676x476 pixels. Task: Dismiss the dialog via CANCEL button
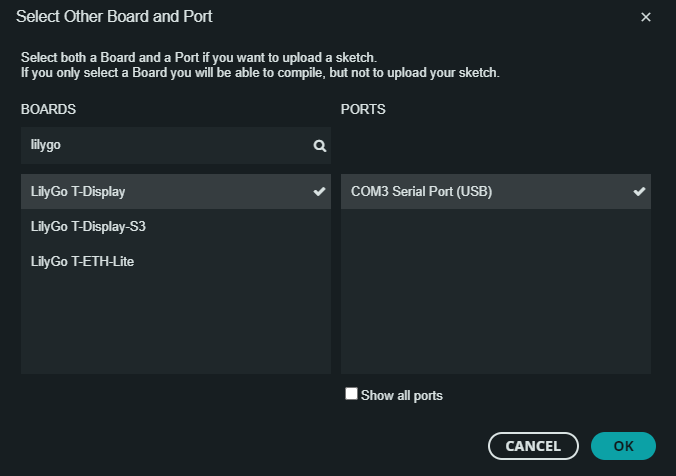(x=533, y=446)
